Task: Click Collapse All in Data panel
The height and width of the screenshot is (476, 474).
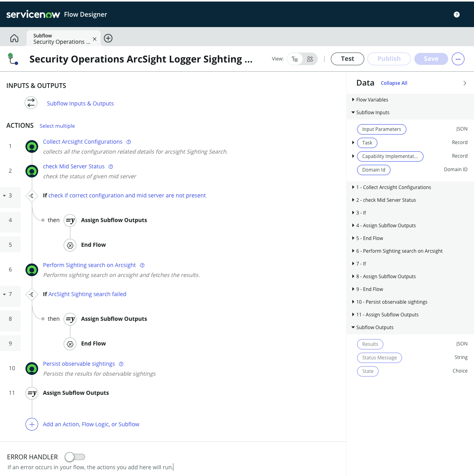Action: pyautogui.click(x=394, y=83)
